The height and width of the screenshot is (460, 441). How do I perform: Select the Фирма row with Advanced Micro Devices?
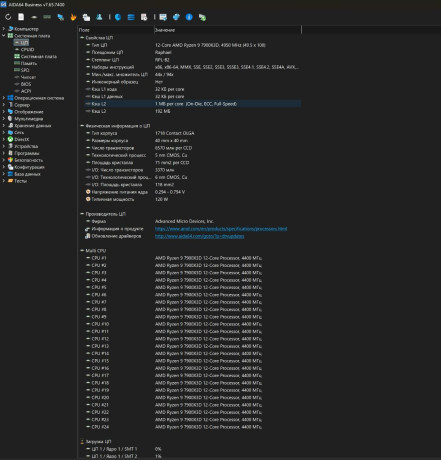193,221
